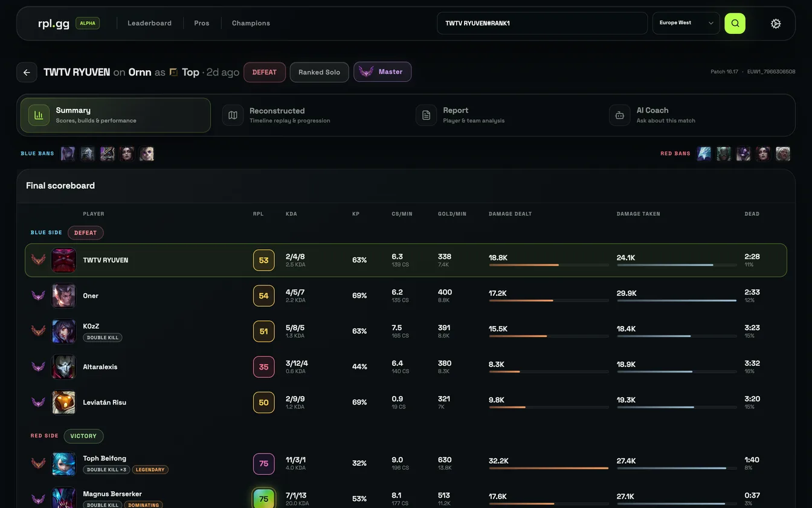Click the rank emblem beside Toph Beifong
812x508 pixels.
pyautogui.click(x=39, y=463)
